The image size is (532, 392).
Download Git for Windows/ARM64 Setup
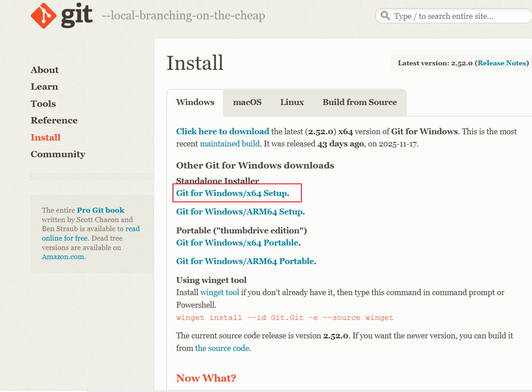(240, 212)
